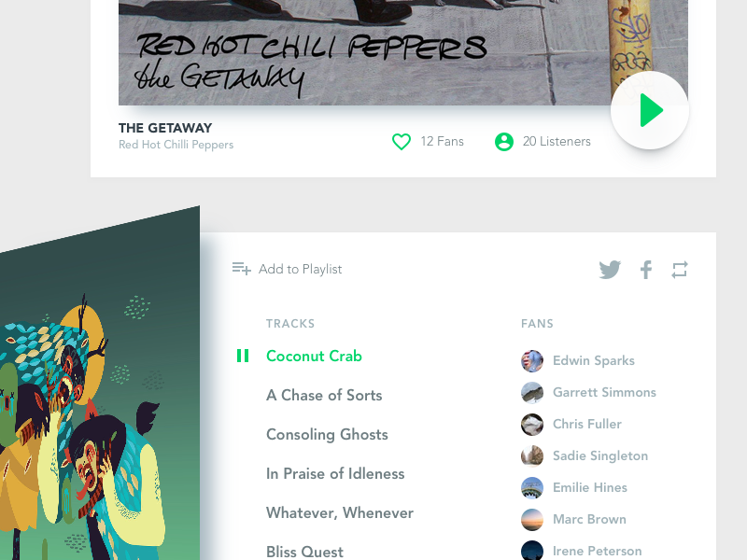Click Chris Fuller's avatar picture
The height and width of the screenshot is (560, 747).
click(532, 425)
